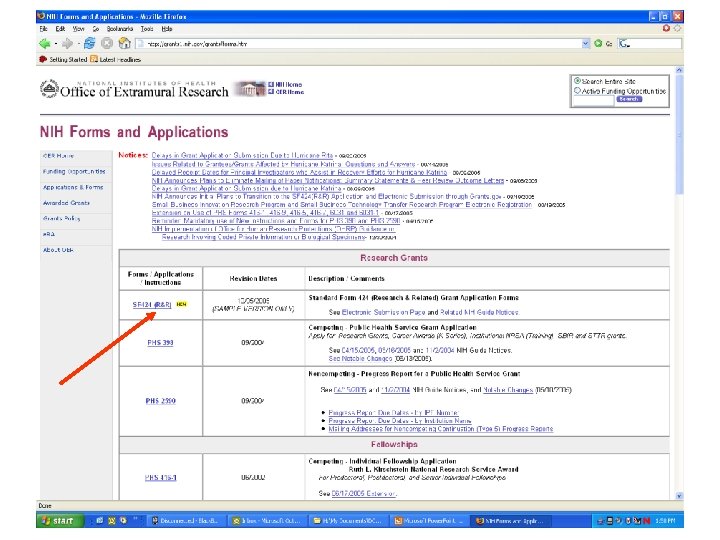Click the Mailing Addresses for Noncompeting Continuation link
720x540 pixels.
click(441, 429)
